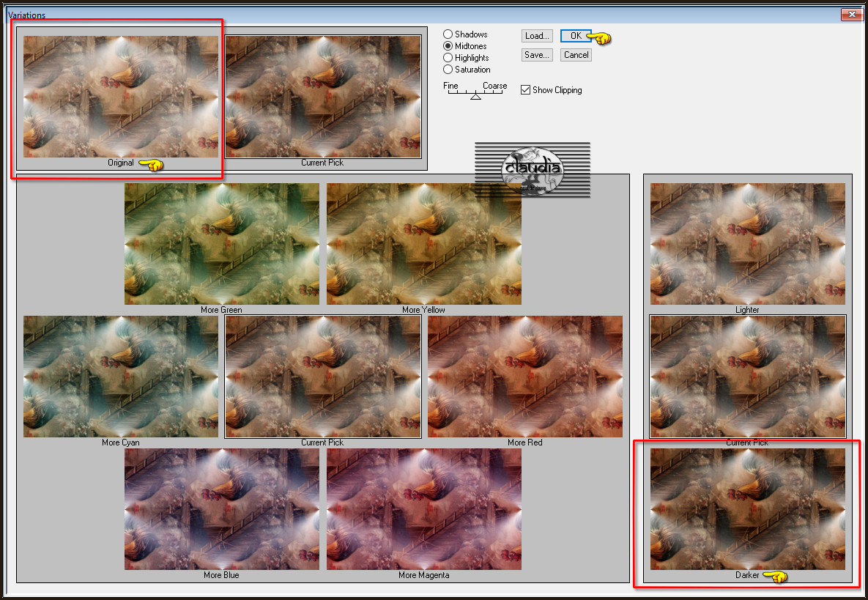Apply the More Blue variation
Screen dimensions: 868x600
click(x=221, y=508)
